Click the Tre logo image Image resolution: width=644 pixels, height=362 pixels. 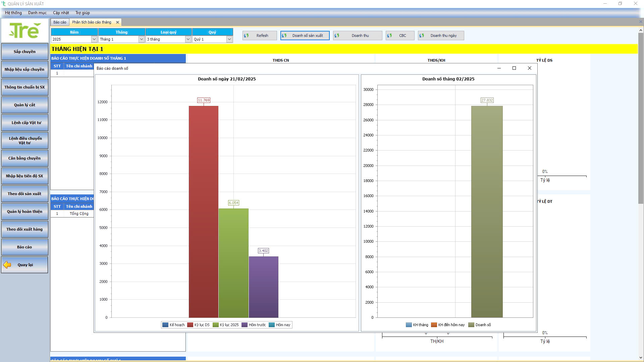pyautogui.click(x=25, y=31)
